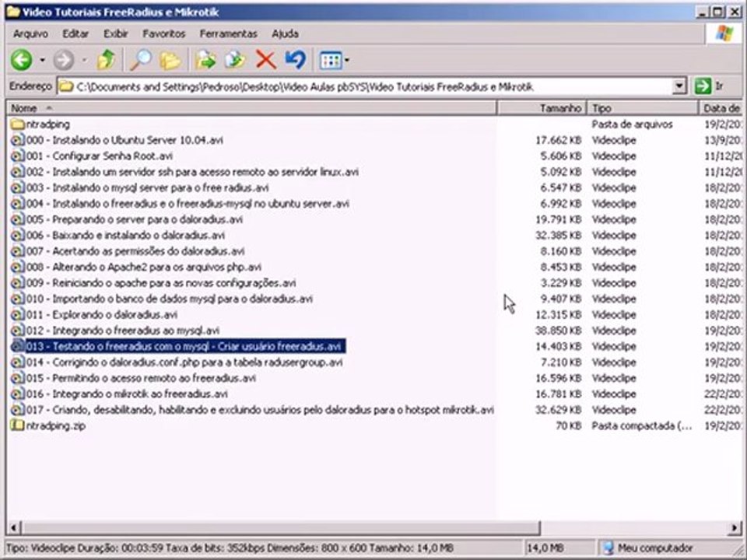Click the Windows flag logo throbber

click(724, 33)
